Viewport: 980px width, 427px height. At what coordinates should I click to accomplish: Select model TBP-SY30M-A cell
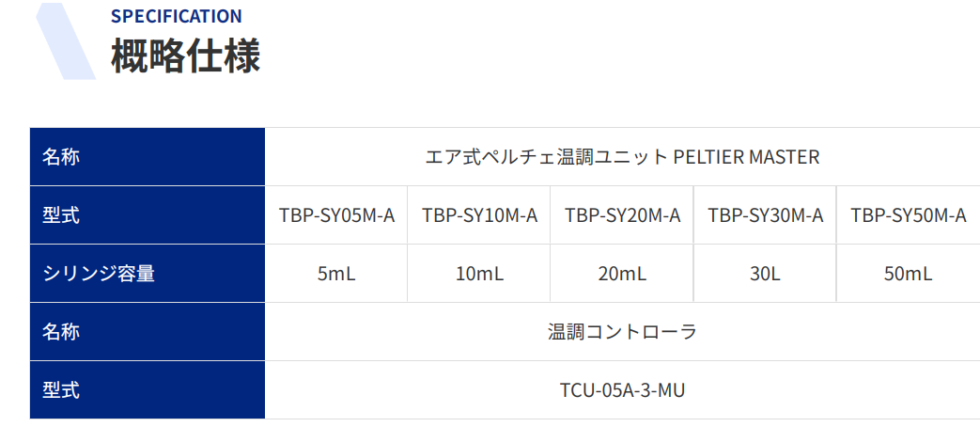[765, 215]
